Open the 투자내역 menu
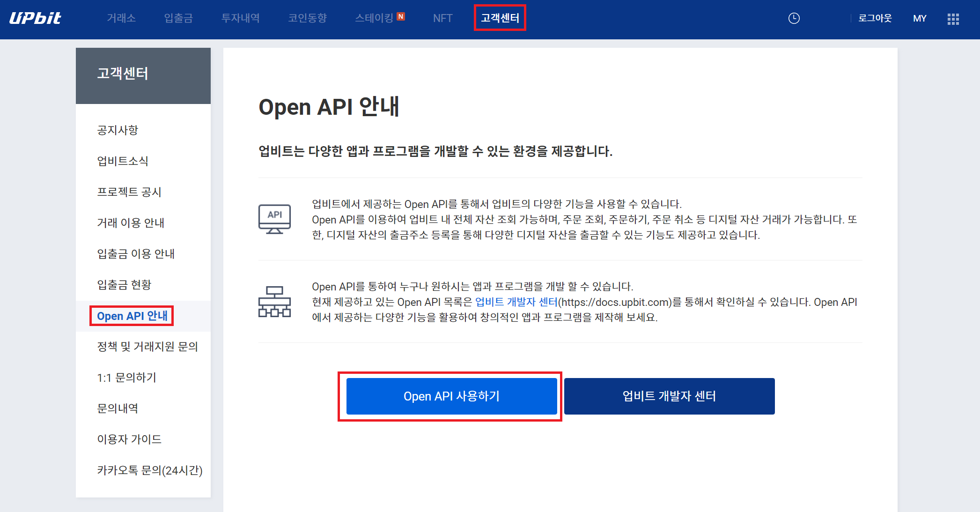The image size is (980, 512). pos(241,18)
